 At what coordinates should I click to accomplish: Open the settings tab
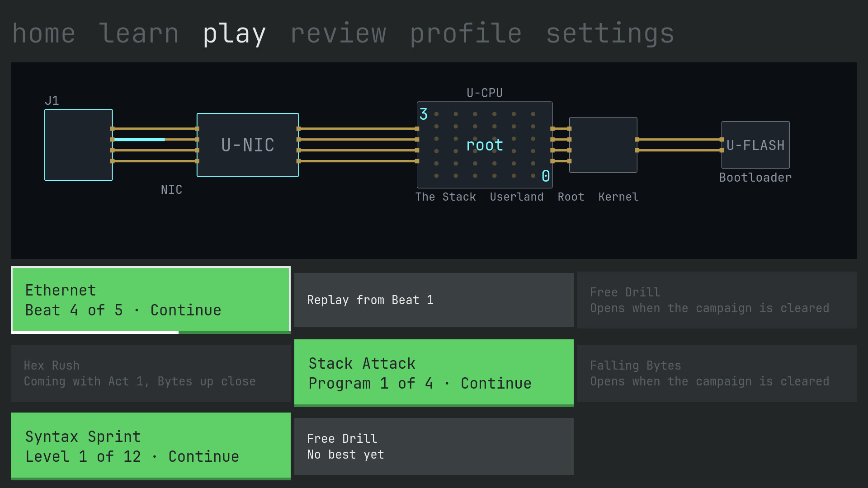coord(610,35)
